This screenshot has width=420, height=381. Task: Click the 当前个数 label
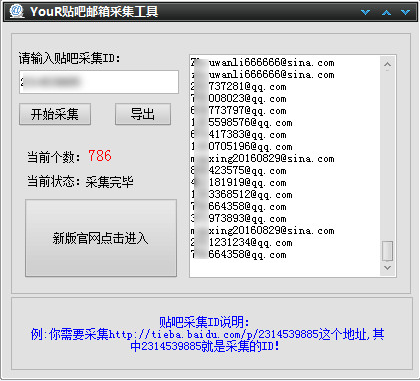click(x=53, y=157)
